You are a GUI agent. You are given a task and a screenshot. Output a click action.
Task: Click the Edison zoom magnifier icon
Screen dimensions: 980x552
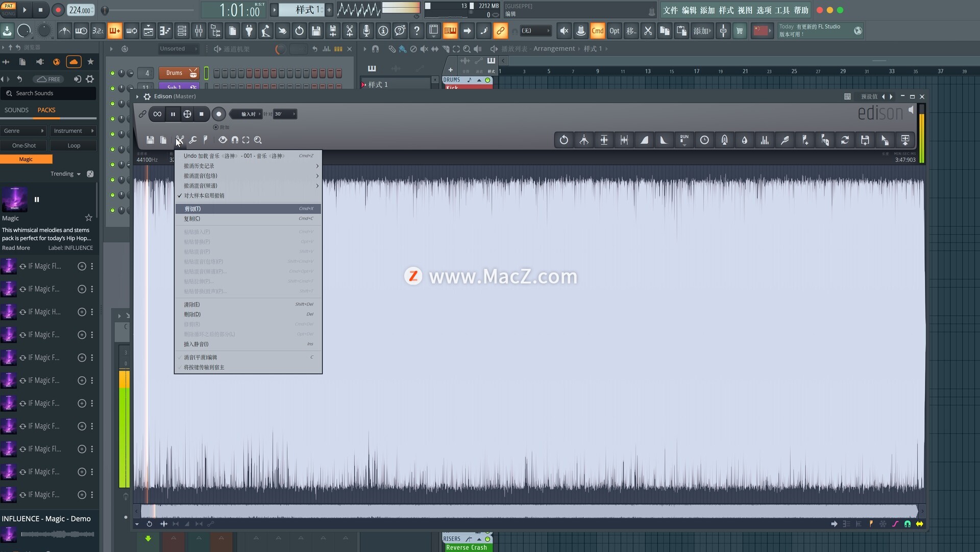(258, 140)
